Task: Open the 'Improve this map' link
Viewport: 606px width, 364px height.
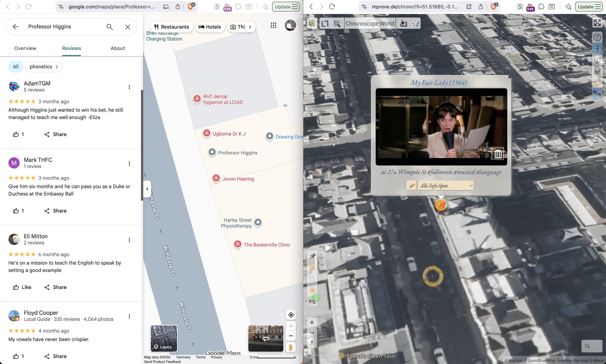Action: (x=573, y=360)
